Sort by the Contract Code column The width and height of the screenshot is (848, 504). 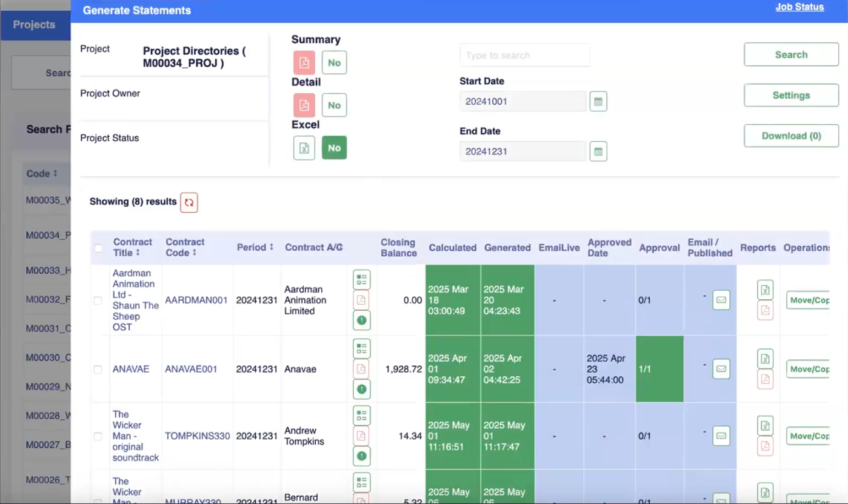tap(185, 247)
